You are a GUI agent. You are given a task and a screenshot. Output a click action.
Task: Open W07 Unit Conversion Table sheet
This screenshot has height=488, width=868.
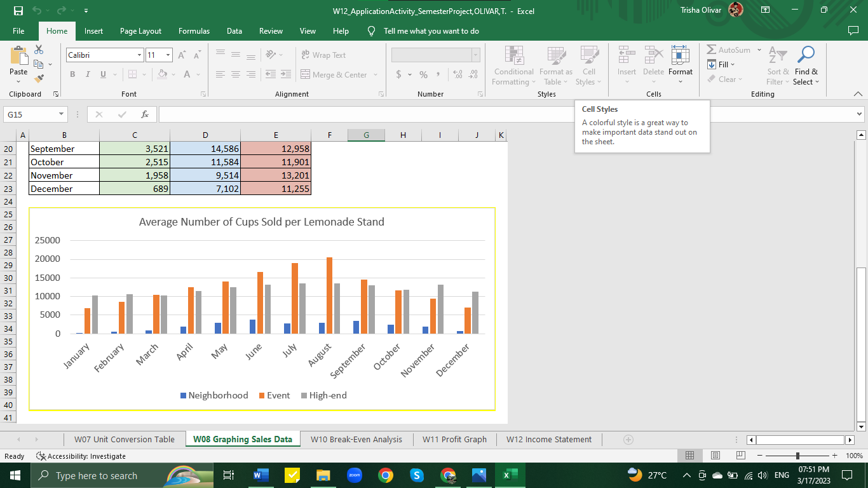tap(125, 439)
